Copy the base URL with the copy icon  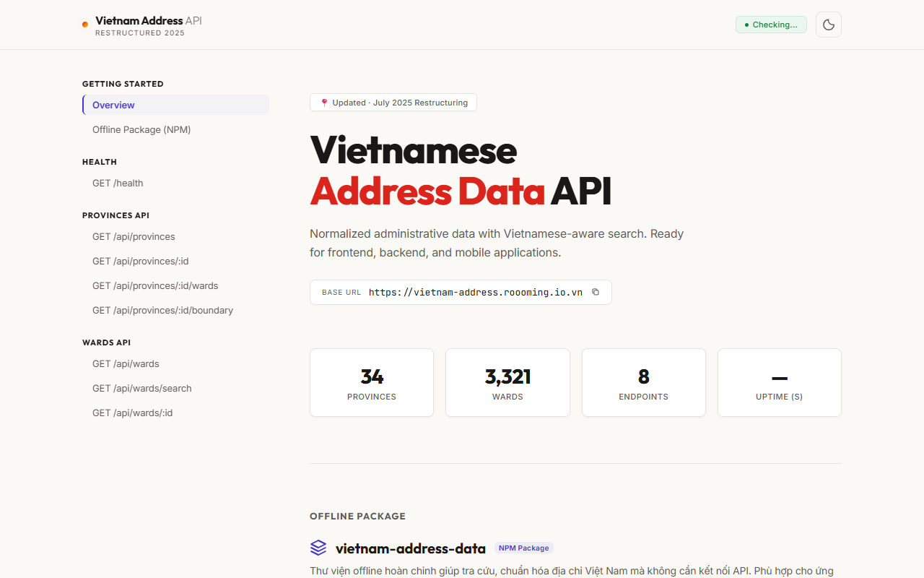pos(596,292)
